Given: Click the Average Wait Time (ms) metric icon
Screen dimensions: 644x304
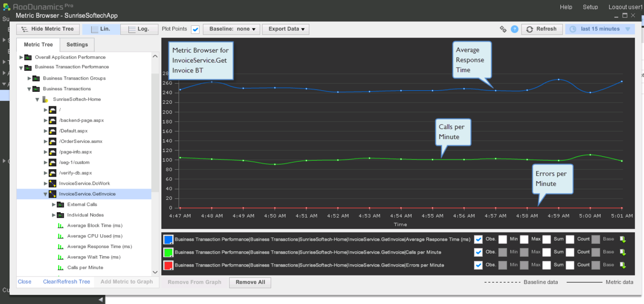Looking at the screenshot, I should pyautogui.click(x=61, y=257).
